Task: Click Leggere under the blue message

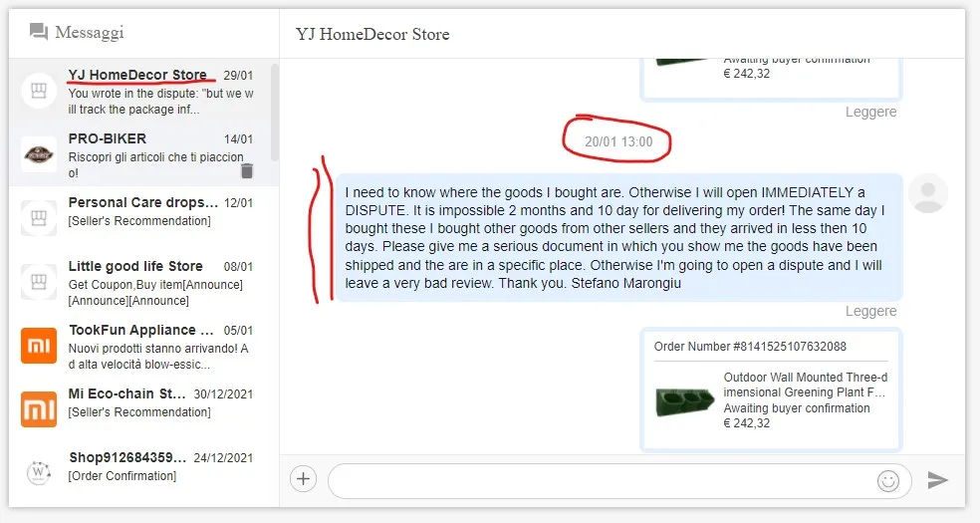Action: [870, 311]
